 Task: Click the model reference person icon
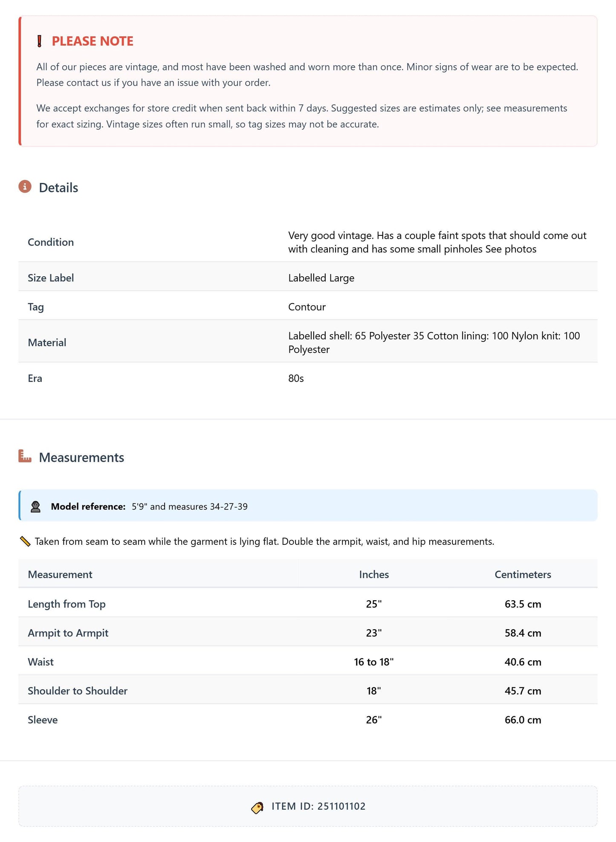(x=35, y=506)
